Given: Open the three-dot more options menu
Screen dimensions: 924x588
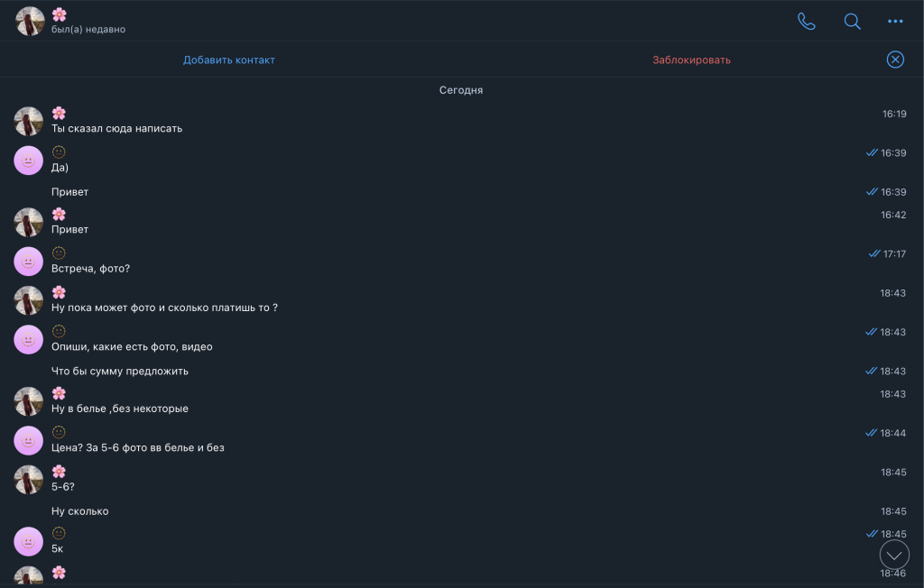Looking at the screenshot, I should (x=895, y=22).
